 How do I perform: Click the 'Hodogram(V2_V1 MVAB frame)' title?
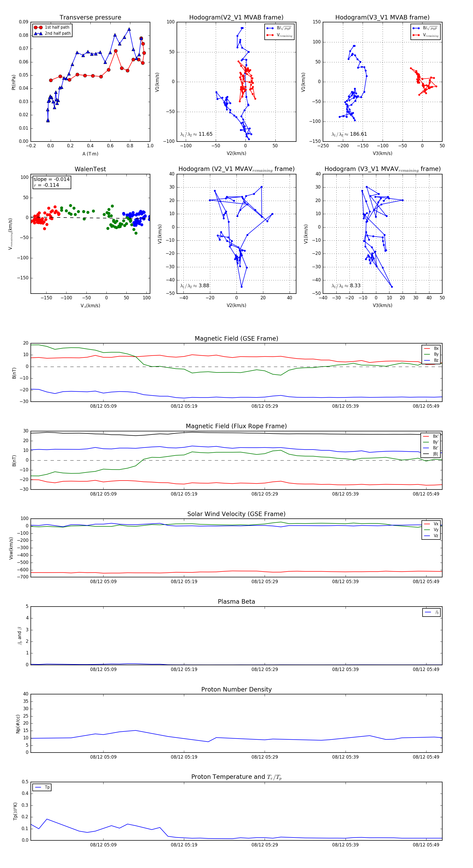click(x=236, y=18)
